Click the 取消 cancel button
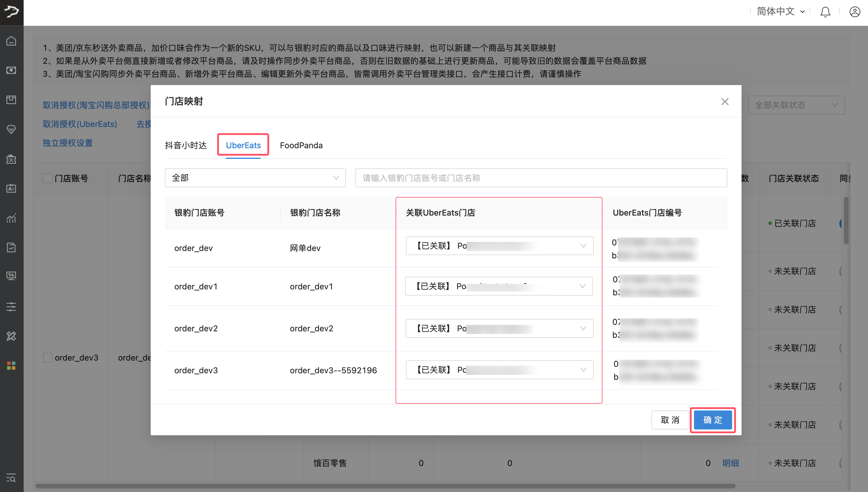 tap(670, 420)
